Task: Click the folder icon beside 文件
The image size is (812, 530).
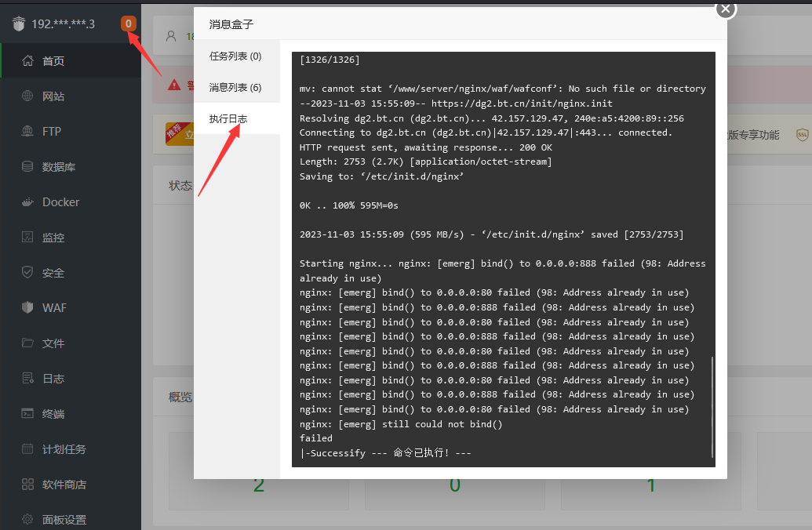Action: coord(28,343)
